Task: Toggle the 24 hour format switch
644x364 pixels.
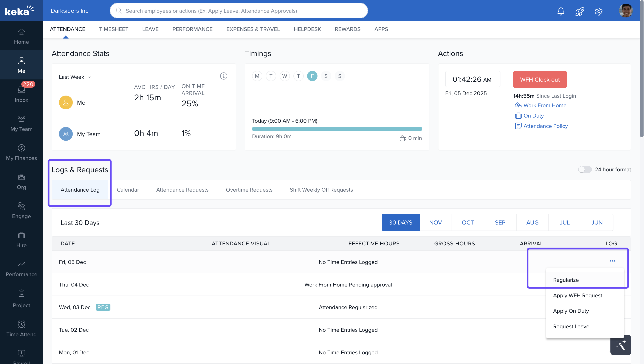Action: point(585,169)
